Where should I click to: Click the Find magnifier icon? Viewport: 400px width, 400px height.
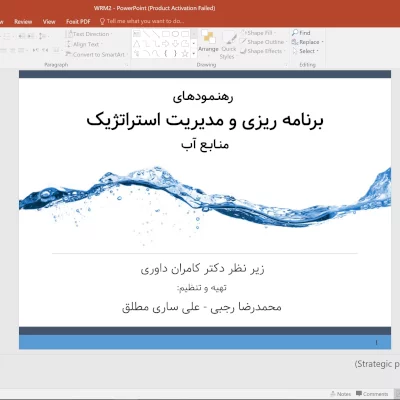295,33
